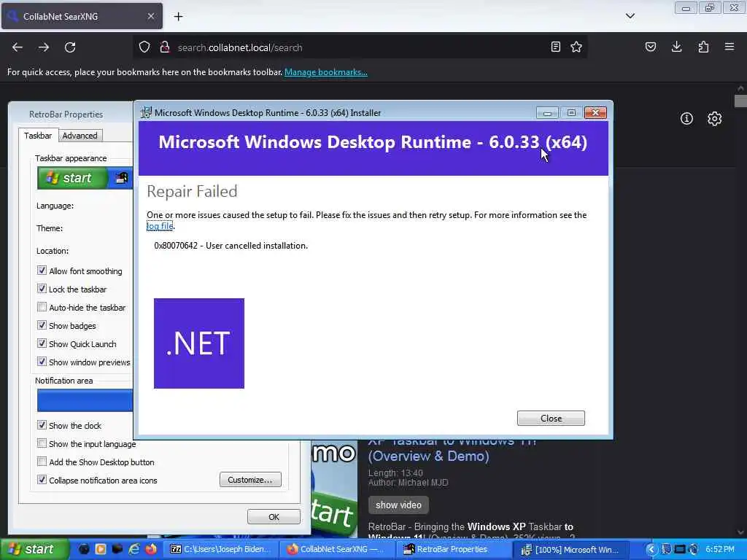The width and height of the screenshot is (747, 560).
Task: Click the Repair Failed heading
Action: (x=192, y=191)
